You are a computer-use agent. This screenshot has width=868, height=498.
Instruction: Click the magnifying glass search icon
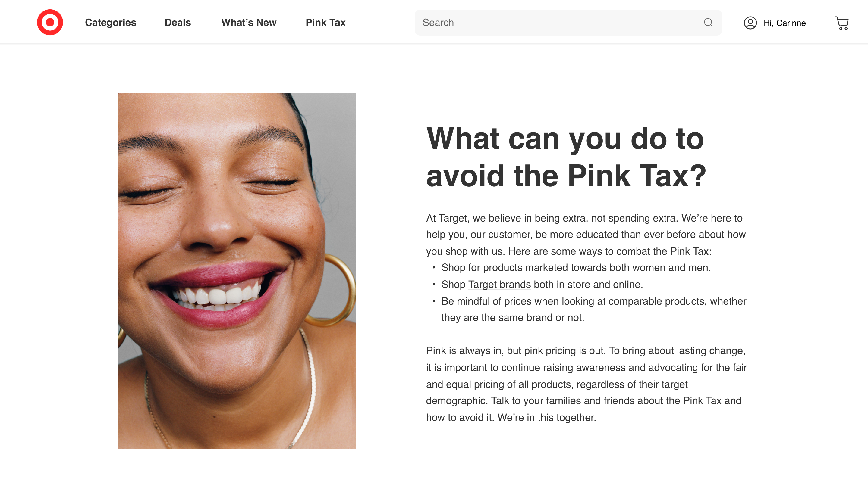tap(708, 23)
